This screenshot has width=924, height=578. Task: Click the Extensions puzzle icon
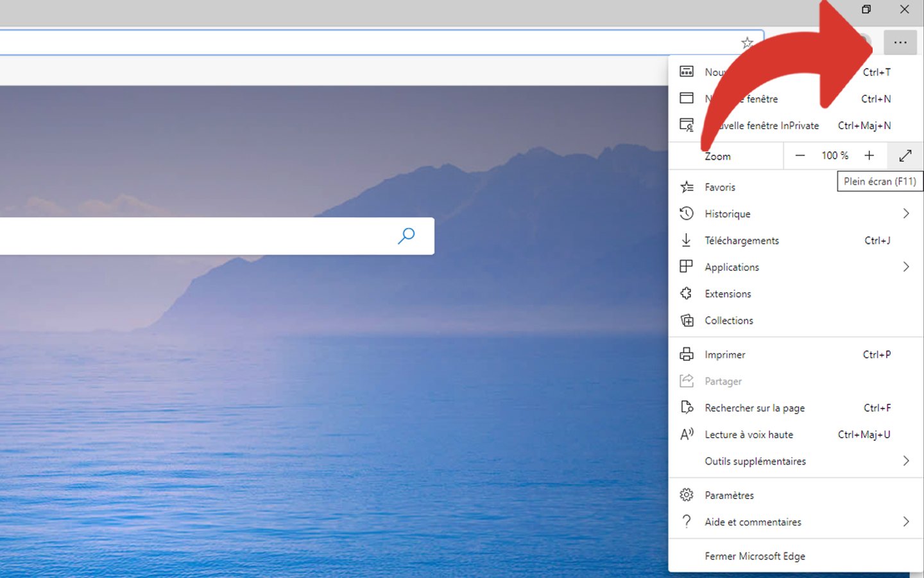(687, 293)
